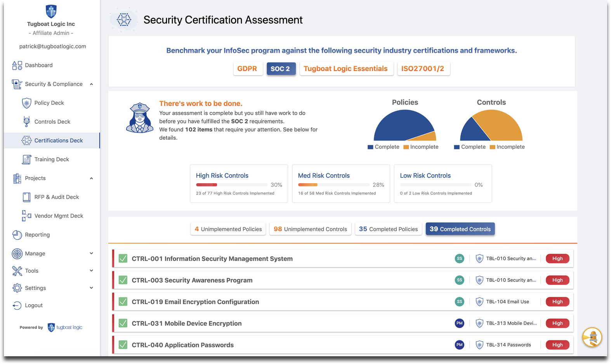Image resolution: width=611 pixels, height=364 pixels.
Task: Click the blue Complete legend swatch under Policies
Action: (x=370, y=147)
